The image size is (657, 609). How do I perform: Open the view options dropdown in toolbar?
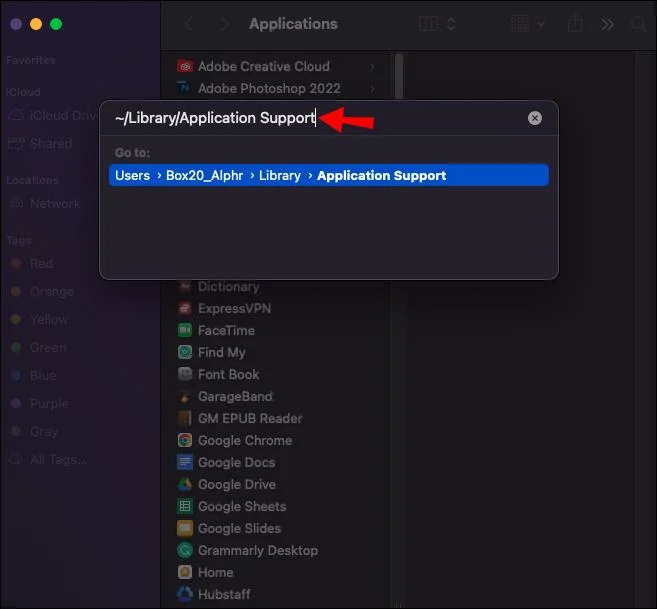[437, 24]
